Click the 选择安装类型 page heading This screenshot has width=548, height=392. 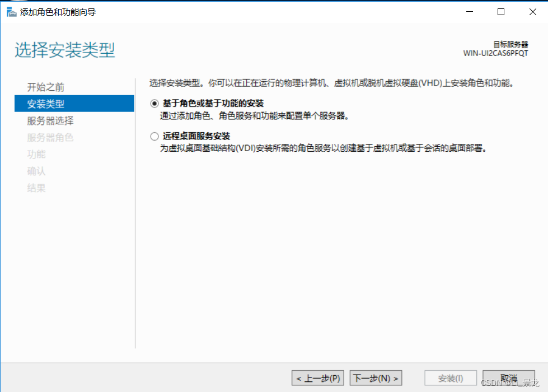(65, 50)
